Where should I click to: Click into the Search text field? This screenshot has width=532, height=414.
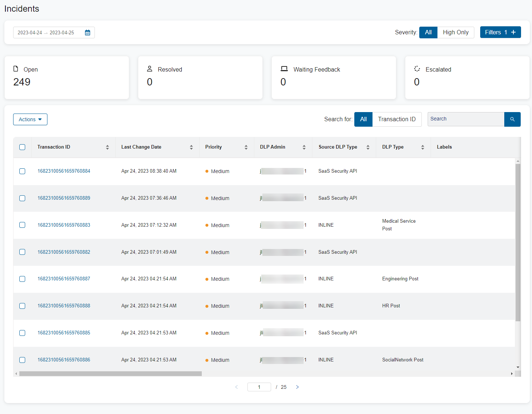[466, 119]
